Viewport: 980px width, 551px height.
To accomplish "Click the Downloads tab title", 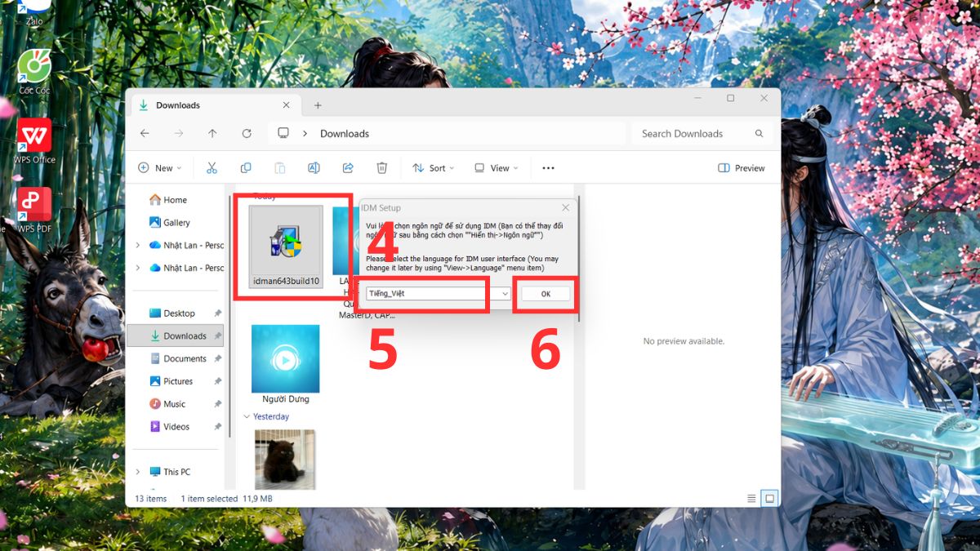I will (178, 105).
